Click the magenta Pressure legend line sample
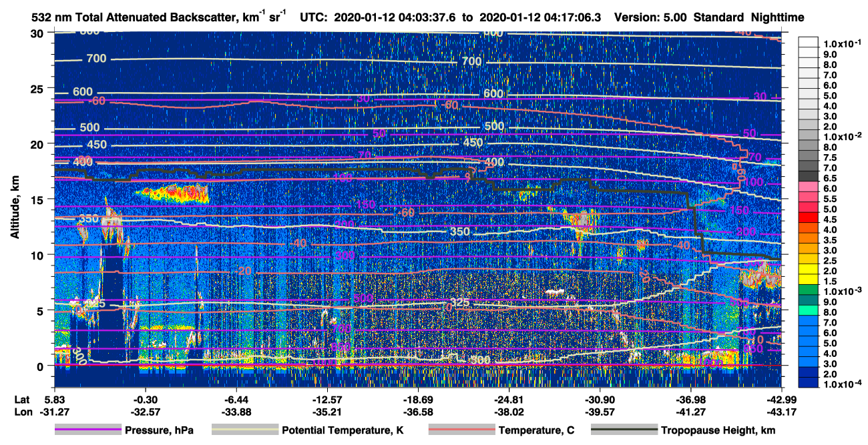 [x=87, y=430]
